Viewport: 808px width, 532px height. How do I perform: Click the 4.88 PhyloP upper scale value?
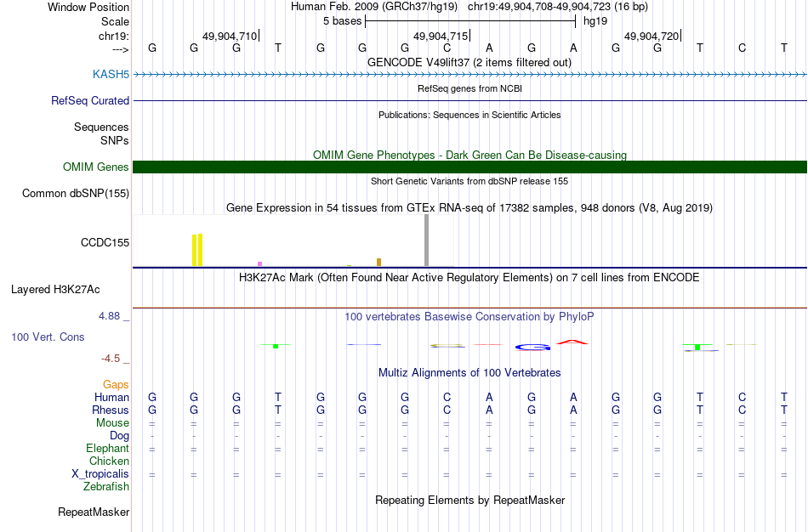pos(109,315)
